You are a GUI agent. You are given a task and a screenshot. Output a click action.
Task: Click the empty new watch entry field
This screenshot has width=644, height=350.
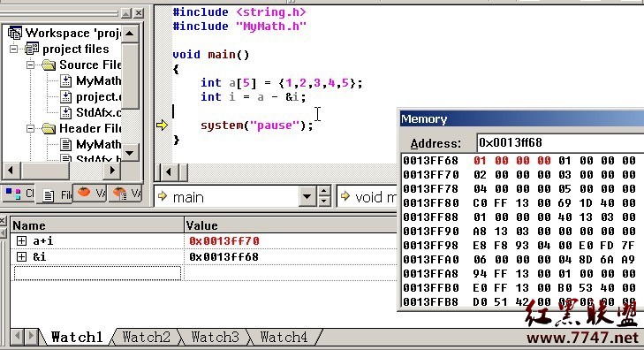coord(98,273)
